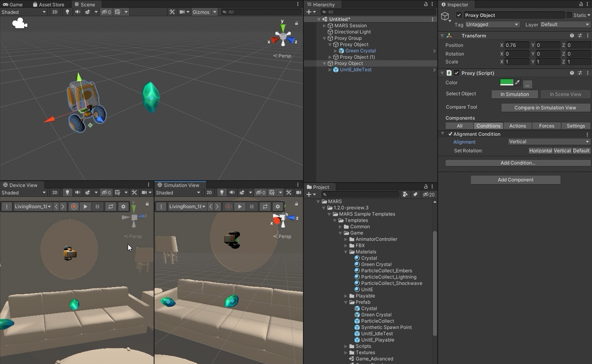The height and width of the screenshot is (364, 592).
Task: Toggle Proxy Object active checkbox
Action: click(x=459, y=15)
